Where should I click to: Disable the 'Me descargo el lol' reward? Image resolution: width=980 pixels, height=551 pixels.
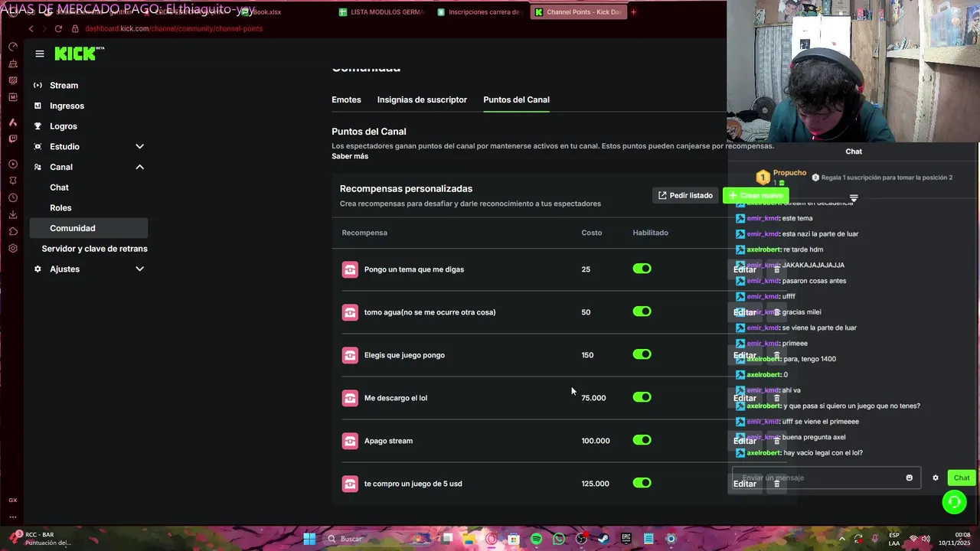point(642,397)
